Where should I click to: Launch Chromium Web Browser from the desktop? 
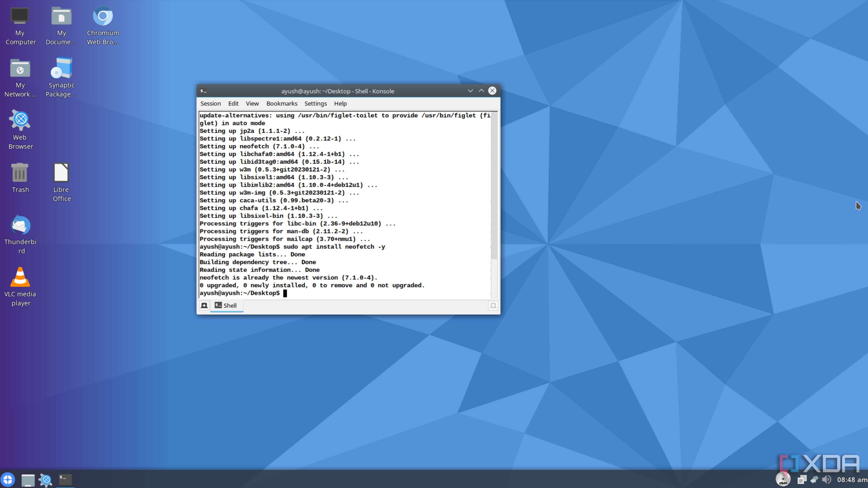[x=103, y=26]
